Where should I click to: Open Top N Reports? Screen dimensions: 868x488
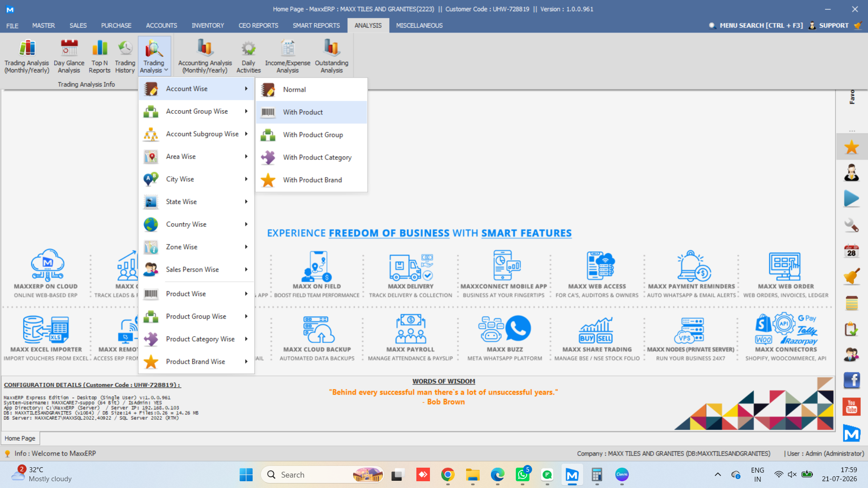99,56
